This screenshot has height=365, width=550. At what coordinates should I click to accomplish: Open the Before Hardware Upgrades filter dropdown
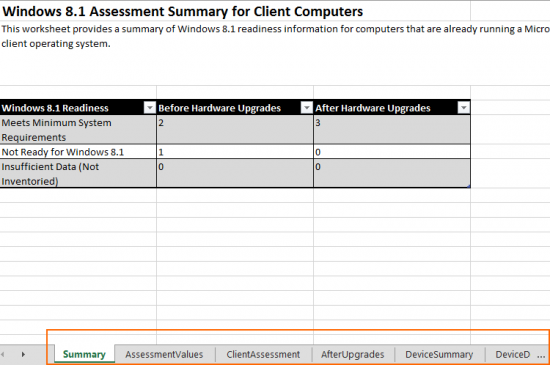[x=307, y=108]
